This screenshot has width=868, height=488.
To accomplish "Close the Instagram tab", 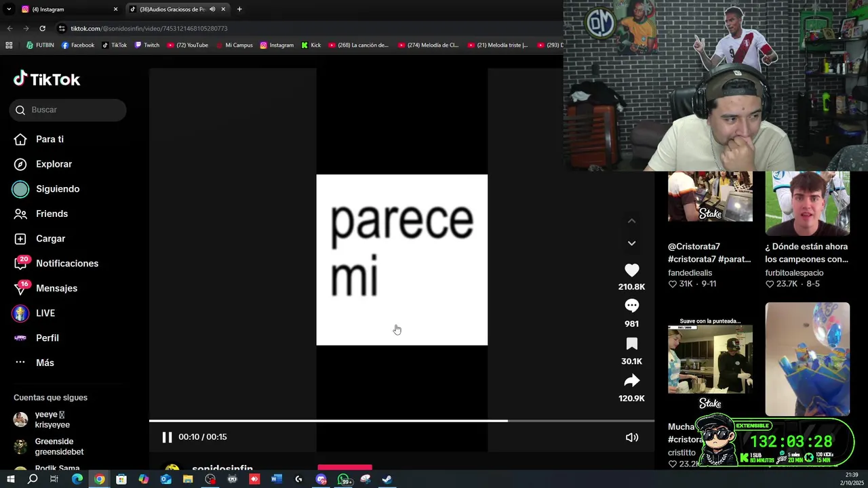I will [x=115, y=9].
